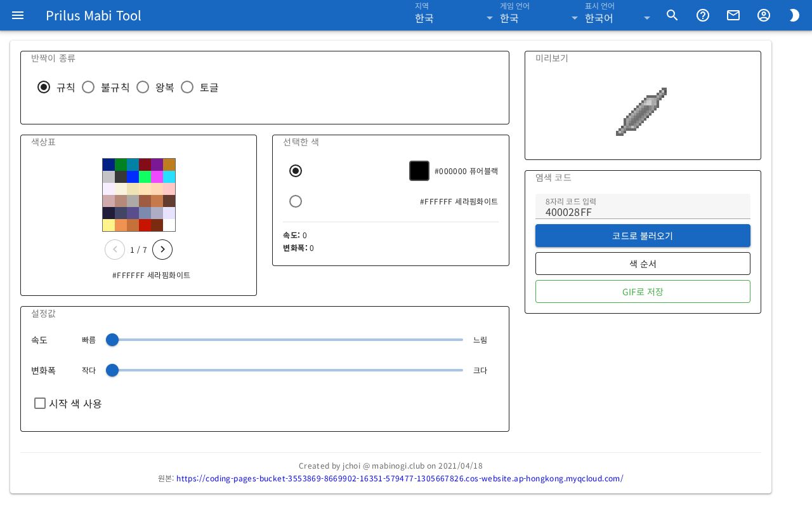This screenshot has width=812, height=508.
Task: Click the 색 순서 button
Action: click(643, 264)
